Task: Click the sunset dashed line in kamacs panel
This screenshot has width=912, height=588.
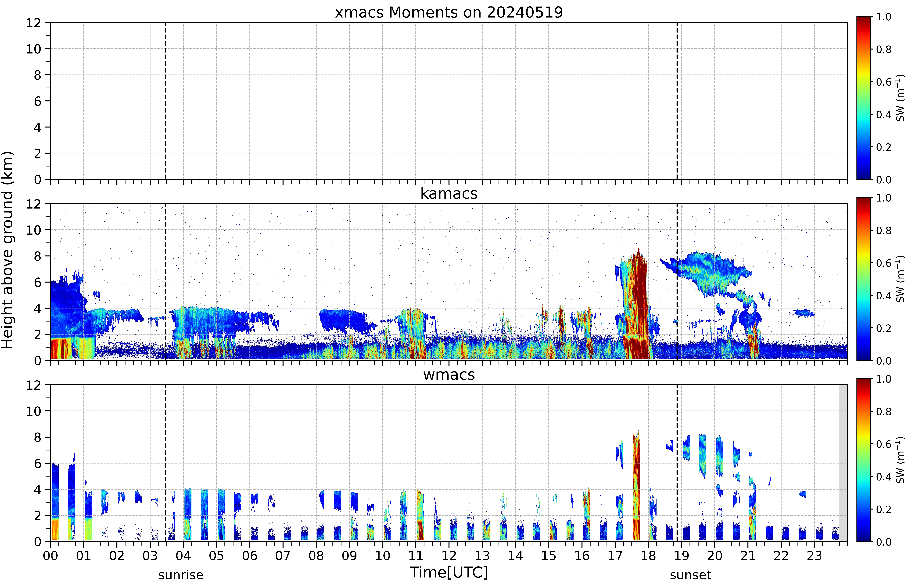Action: pos(677,282)
